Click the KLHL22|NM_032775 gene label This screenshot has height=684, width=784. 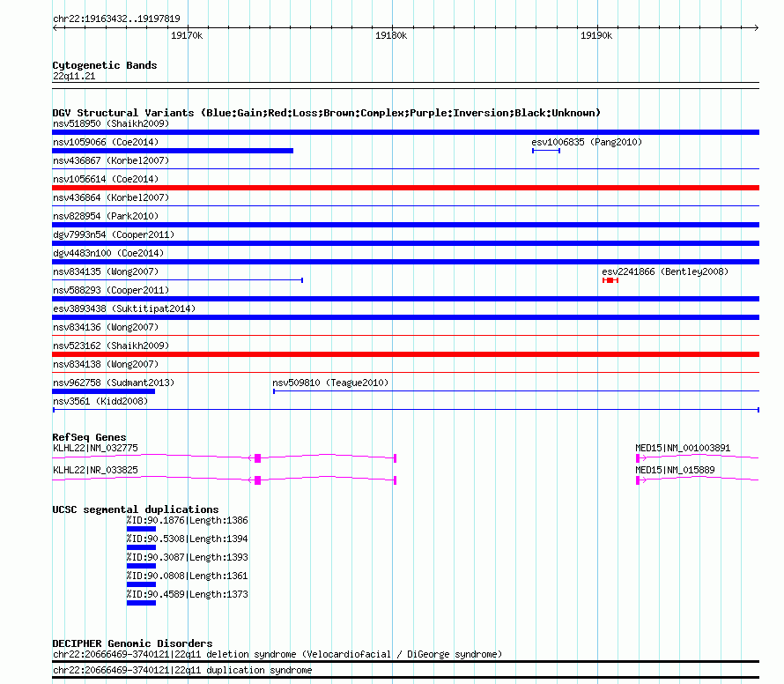(x=95, y=449)
